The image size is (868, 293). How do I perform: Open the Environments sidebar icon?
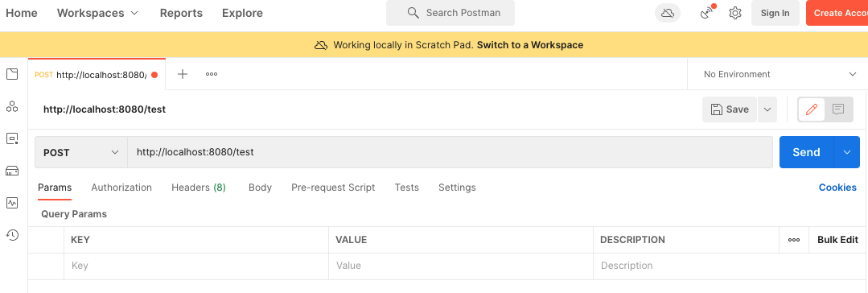click(12, 138)
